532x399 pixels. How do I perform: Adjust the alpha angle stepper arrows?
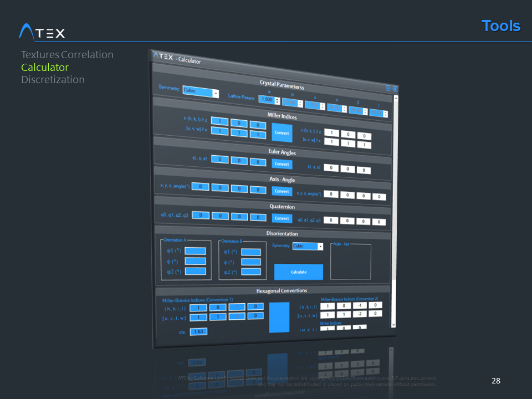pyautogui.click(x=344, y=109)
